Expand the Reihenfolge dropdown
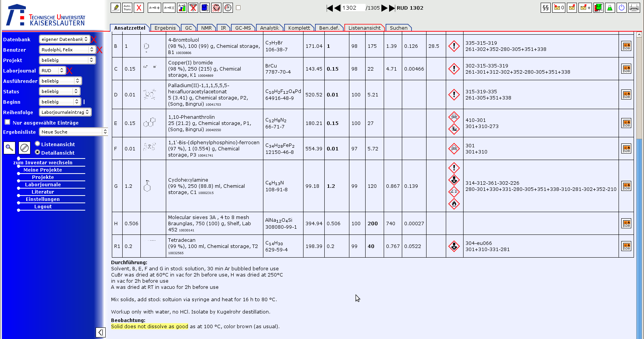 coord(65,112)
